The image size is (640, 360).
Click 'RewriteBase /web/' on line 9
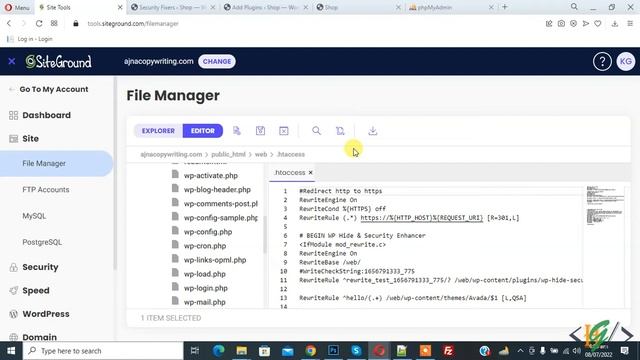(330, 262)
